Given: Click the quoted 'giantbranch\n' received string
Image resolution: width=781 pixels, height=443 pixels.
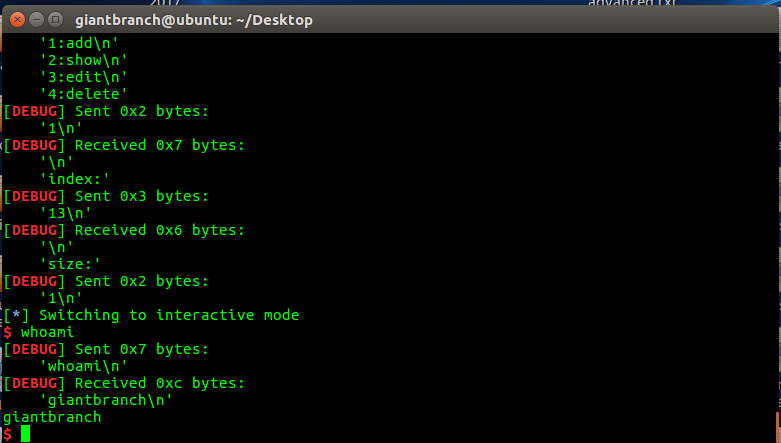Looking at the screenshot, I should coord(108,400).
